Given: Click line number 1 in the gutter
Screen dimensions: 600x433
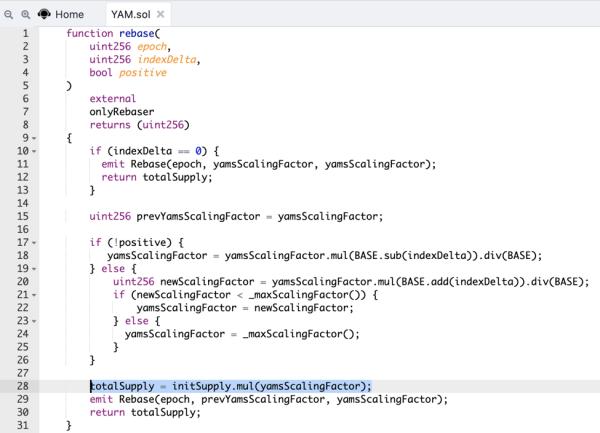Looking at the screenshot, I should [x=24, y=33].
